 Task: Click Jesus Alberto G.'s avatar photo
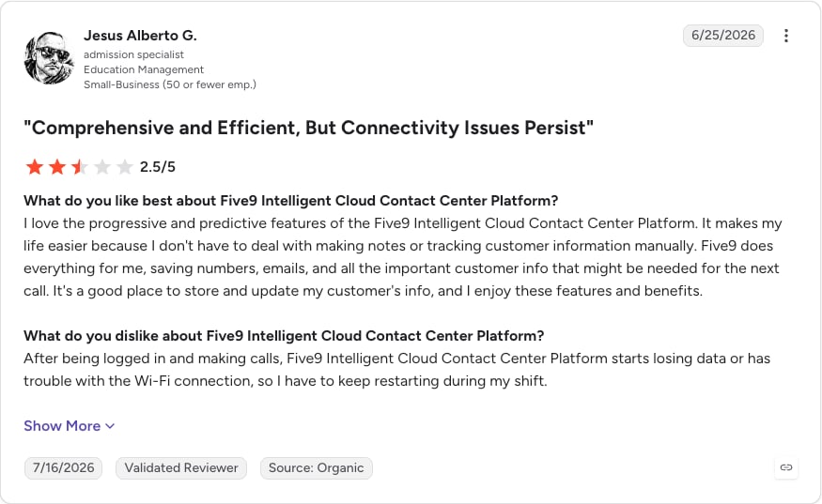[49, 58]
